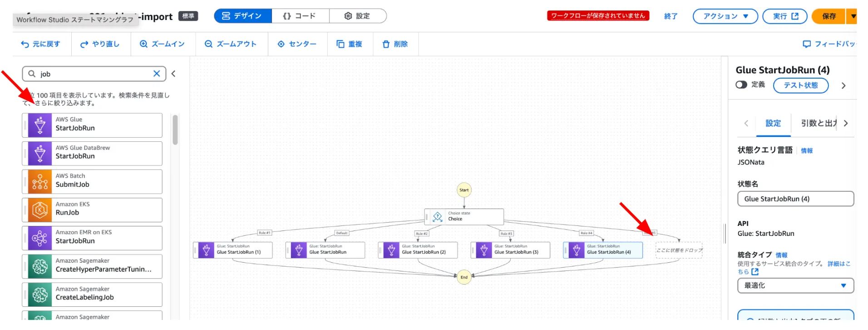Image resolution: width=868 pixels, height=330 pixels.
Task: Clear the job search field
Action: [x=157, y=74]
